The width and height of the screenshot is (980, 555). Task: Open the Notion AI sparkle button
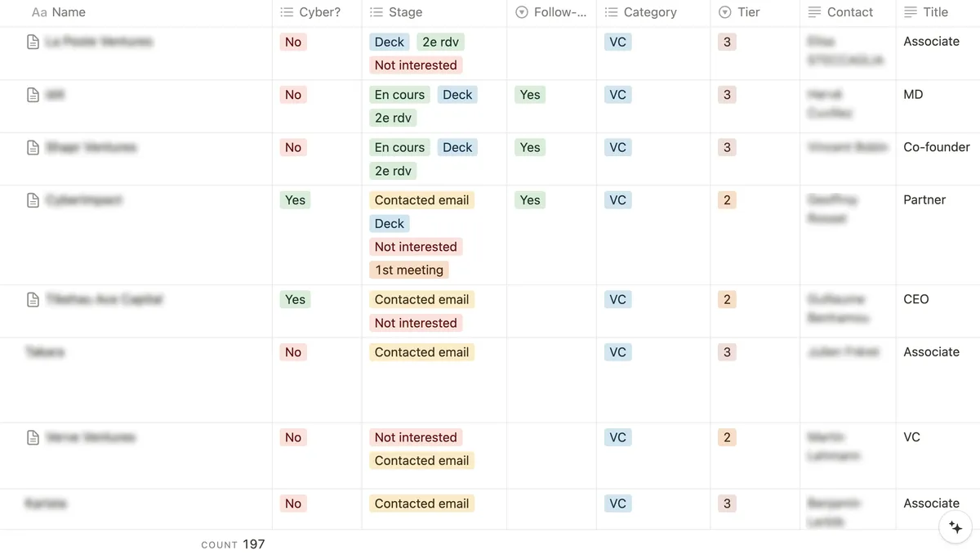pyautogui.click(x=955, y=527)
